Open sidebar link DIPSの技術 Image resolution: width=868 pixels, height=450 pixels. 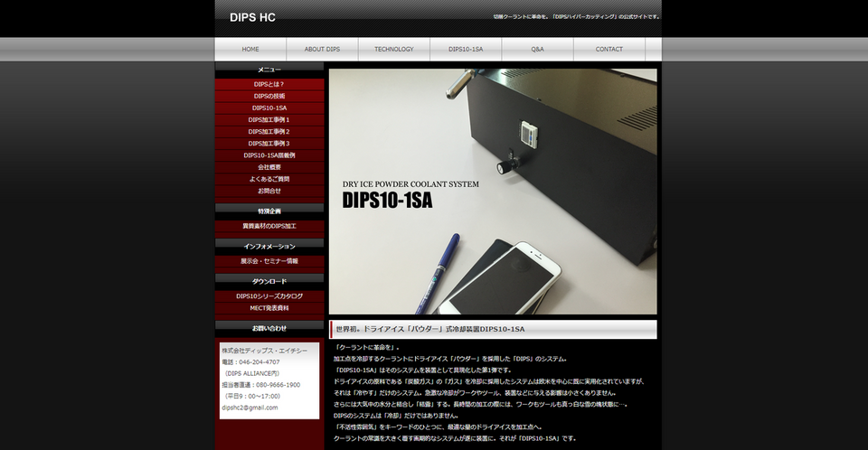269,97
